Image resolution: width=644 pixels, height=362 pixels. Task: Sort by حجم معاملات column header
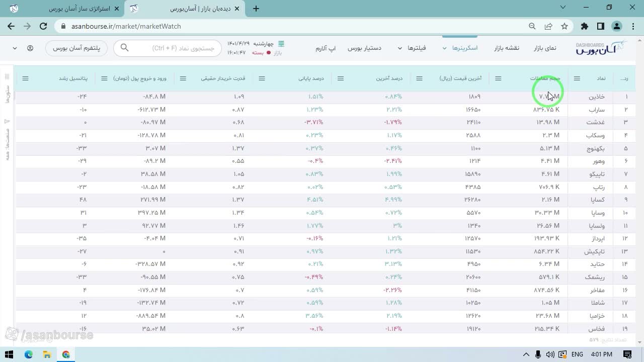pos(545,78)
